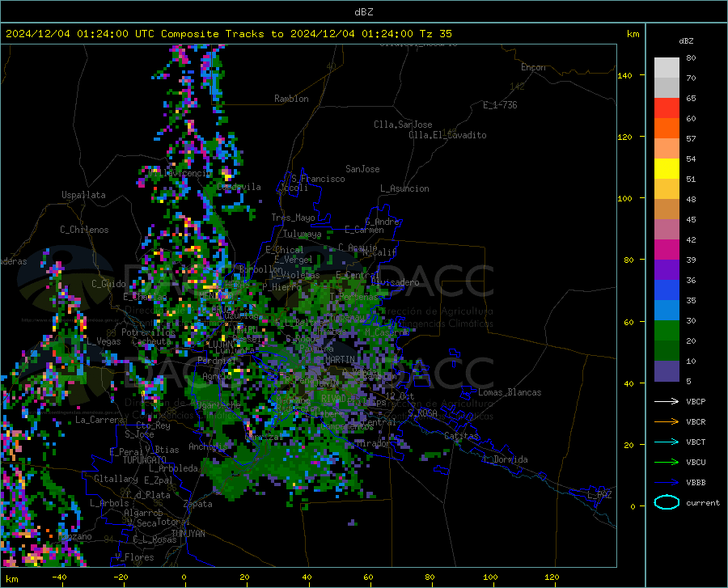Pick the light blue swatch between 35 and 30
The image size is (728, 588).
[667, 311]
